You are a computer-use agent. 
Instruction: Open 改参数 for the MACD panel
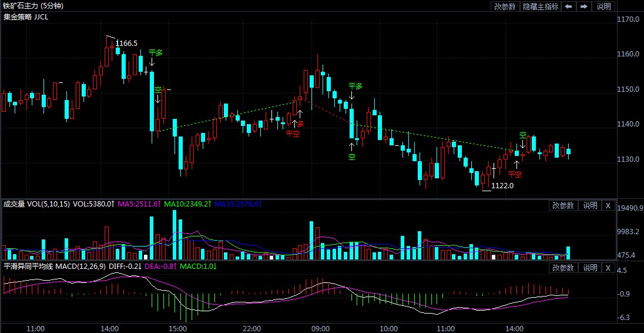click(x=562, y=268)
